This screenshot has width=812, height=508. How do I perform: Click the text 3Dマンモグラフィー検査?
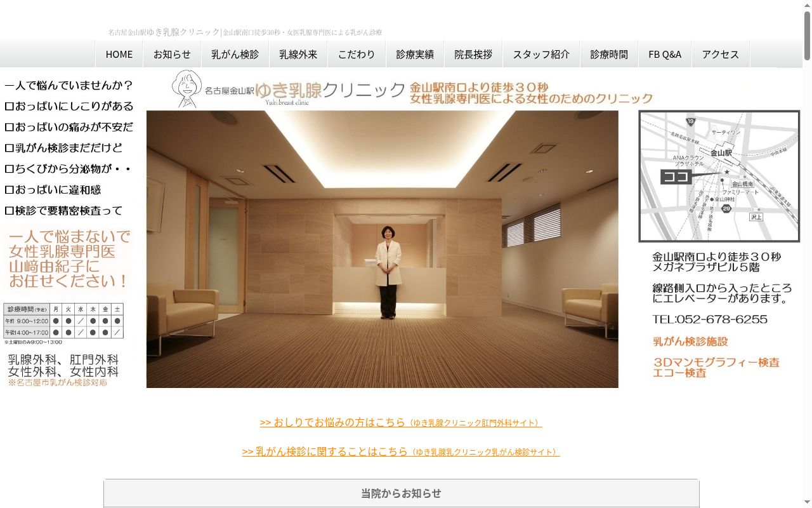coord(716,363)
